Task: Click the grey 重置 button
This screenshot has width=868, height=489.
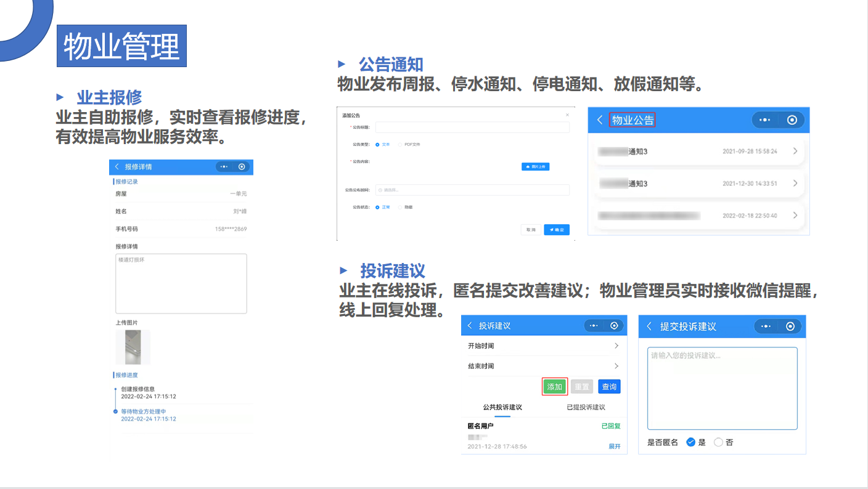Action: tap(581, 387)
